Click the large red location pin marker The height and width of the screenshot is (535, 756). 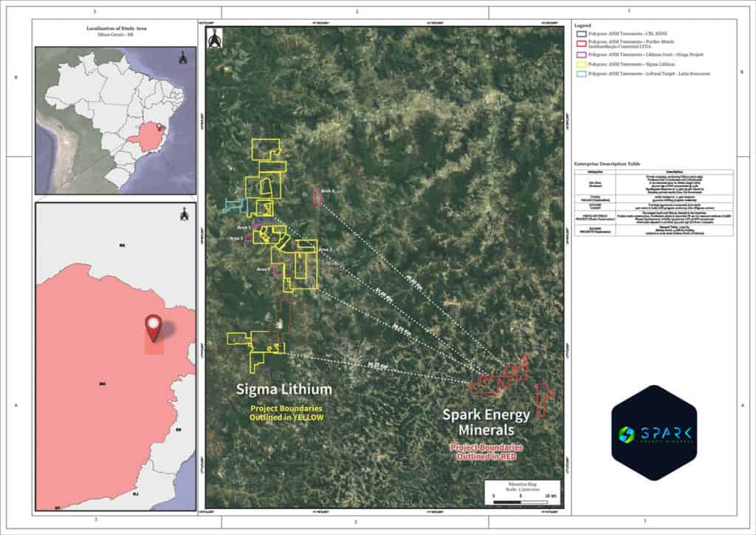tap(154, 329)
